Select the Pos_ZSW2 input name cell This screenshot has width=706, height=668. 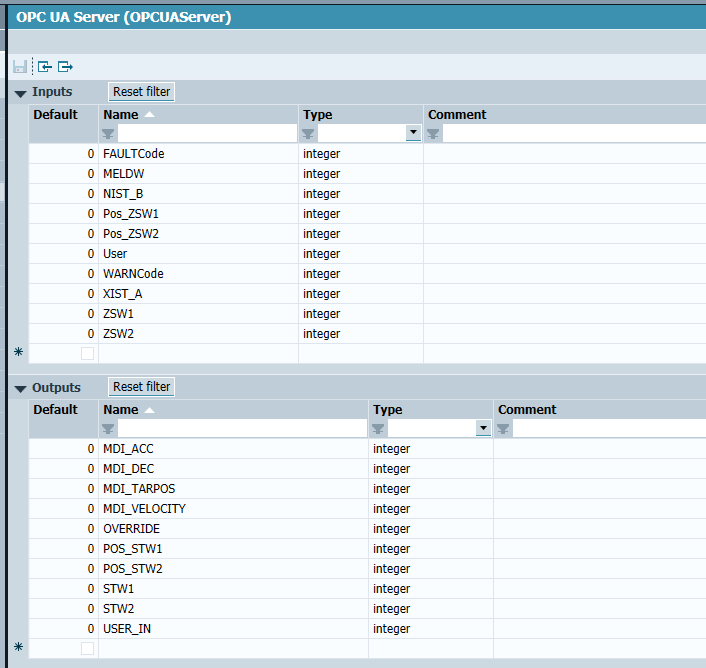click(198, 234)
